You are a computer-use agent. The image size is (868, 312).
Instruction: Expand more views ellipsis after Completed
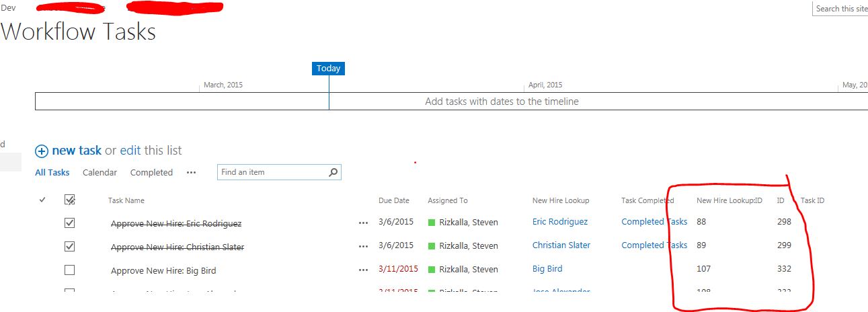point(191,173)
